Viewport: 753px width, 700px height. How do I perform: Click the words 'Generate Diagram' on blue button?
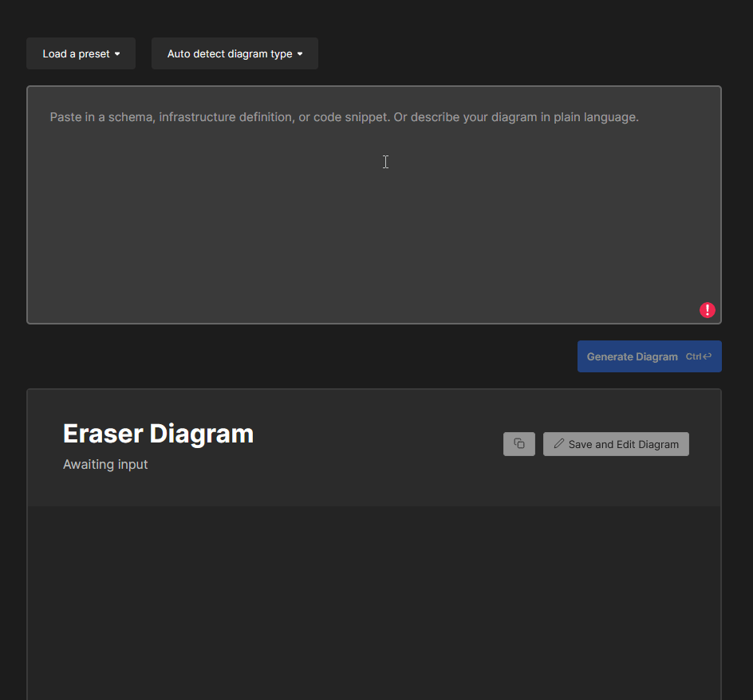coord(632,356)
